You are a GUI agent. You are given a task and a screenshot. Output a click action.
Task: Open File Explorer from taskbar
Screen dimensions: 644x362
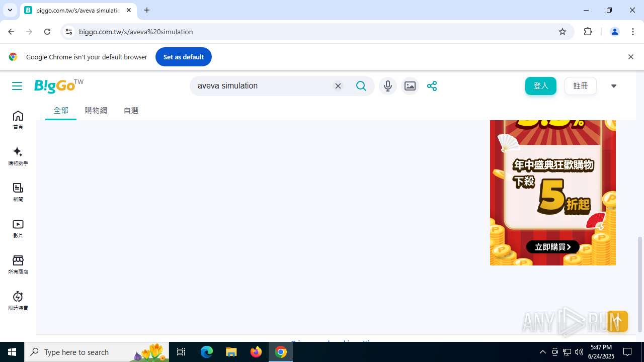(231, 352)
